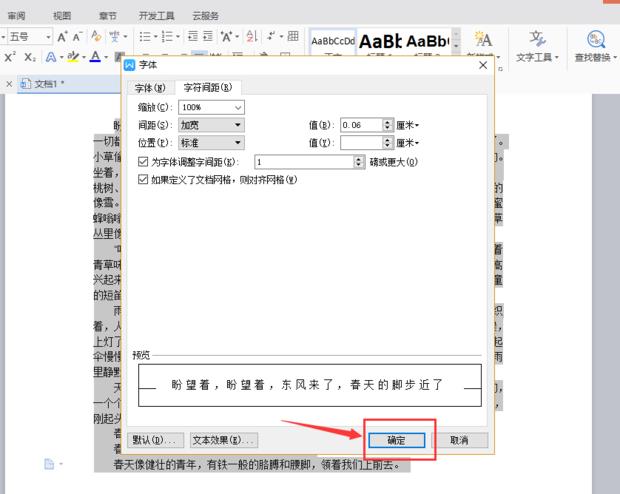
Task: Select the 字符间距(R) tab
Action: 208,87
